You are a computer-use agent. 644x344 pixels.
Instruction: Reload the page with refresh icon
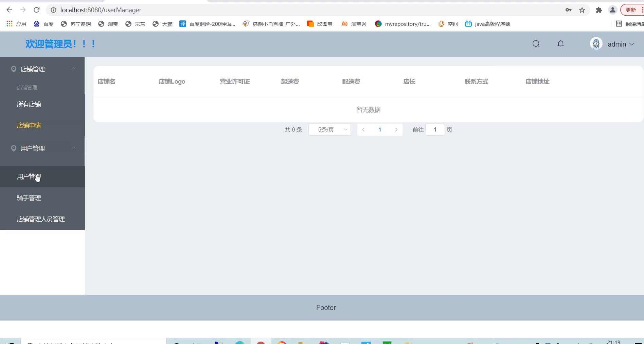pyautogui.click(x=37, y=10)
